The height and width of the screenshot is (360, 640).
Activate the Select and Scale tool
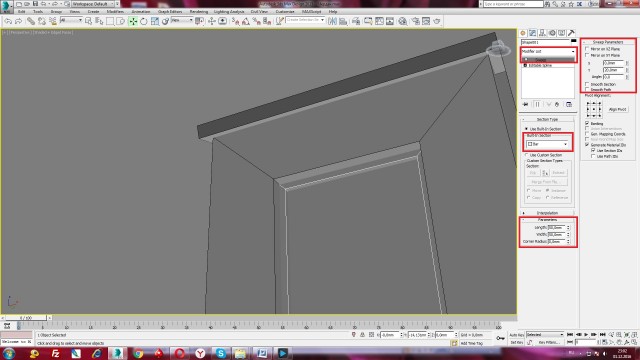[x=155, y=21]
